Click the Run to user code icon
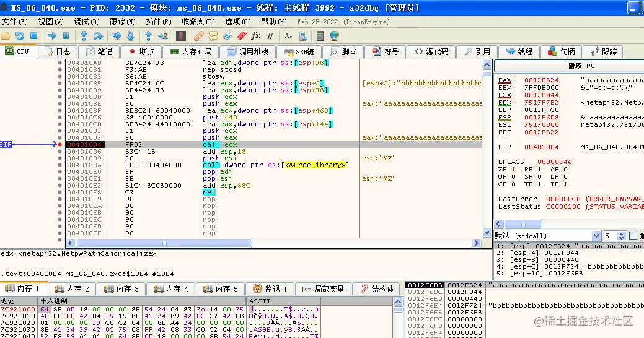The width and height of the screenshot is (644, 338). click(x=163, y=36)
